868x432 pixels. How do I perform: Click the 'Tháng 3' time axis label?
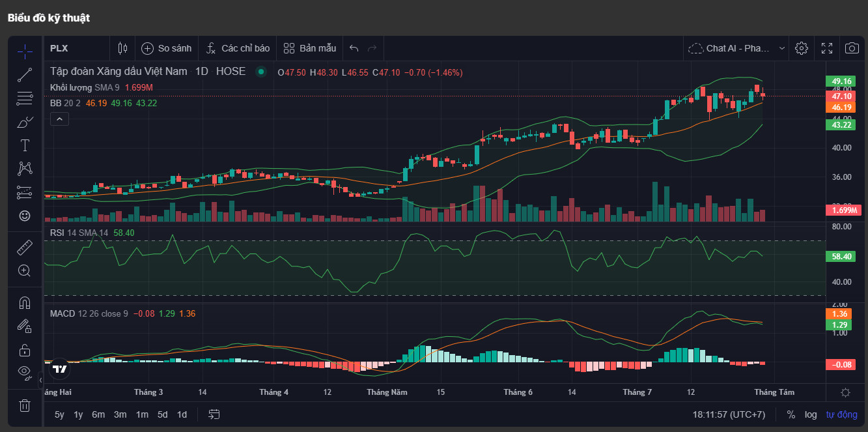(148, 392)
